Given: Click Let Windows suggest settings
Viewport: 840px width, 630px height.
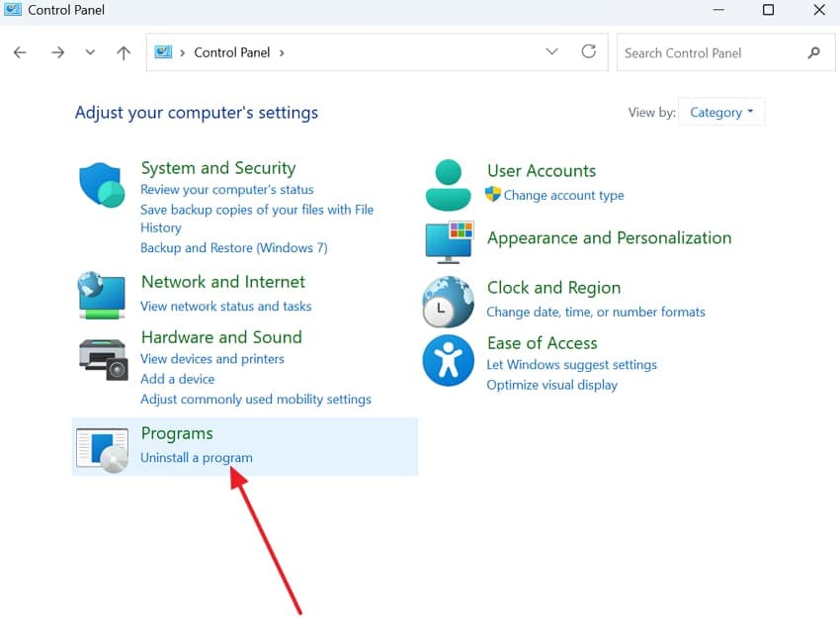Looking at the screenshot, I should 571,365.
